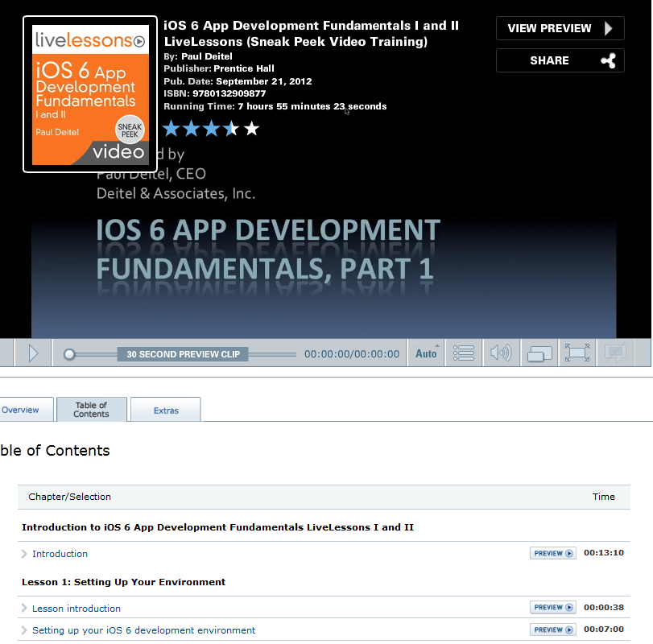Screen dimensions: 653x644
Task: Click the ISBN 9780132909877 text
Action: pos(214,93)
